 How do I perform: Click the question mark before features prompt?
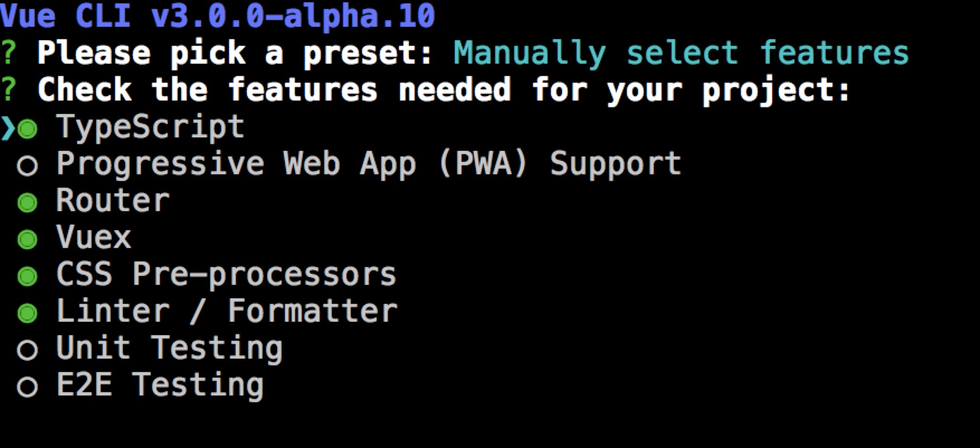click(8, 90)
